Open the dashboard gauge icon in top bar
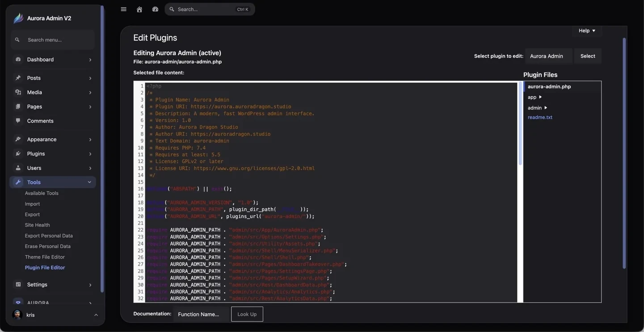 155,9
